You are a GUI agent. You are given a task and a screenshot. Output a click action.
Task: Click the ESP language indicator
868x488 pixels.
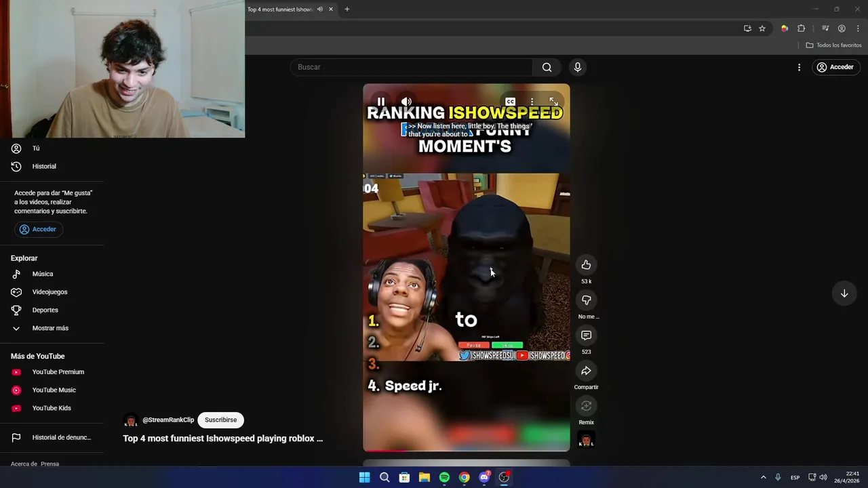(x=795, y=477)
